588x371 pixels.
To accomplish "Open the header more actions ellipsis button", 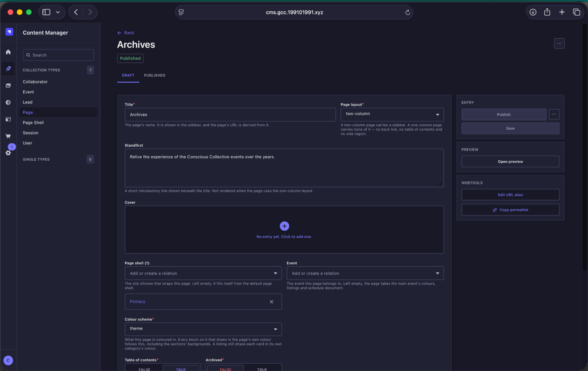I will (x=559, y=43).
